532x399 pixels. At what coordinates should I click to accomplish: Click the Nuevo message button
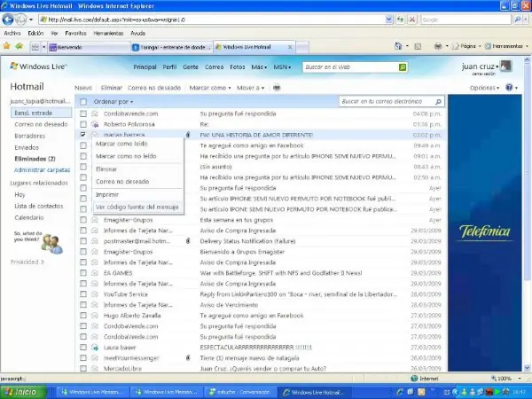83,88
